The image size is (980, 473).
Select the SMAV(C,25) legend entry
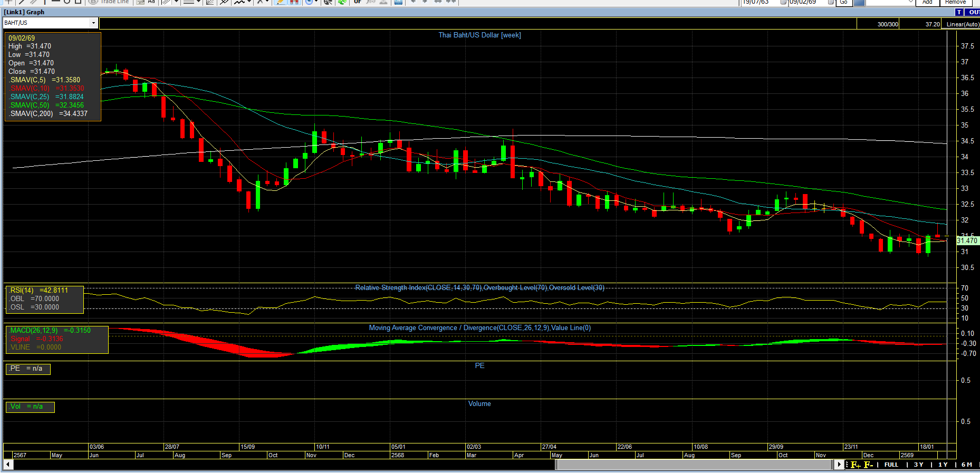coord(46,97)
